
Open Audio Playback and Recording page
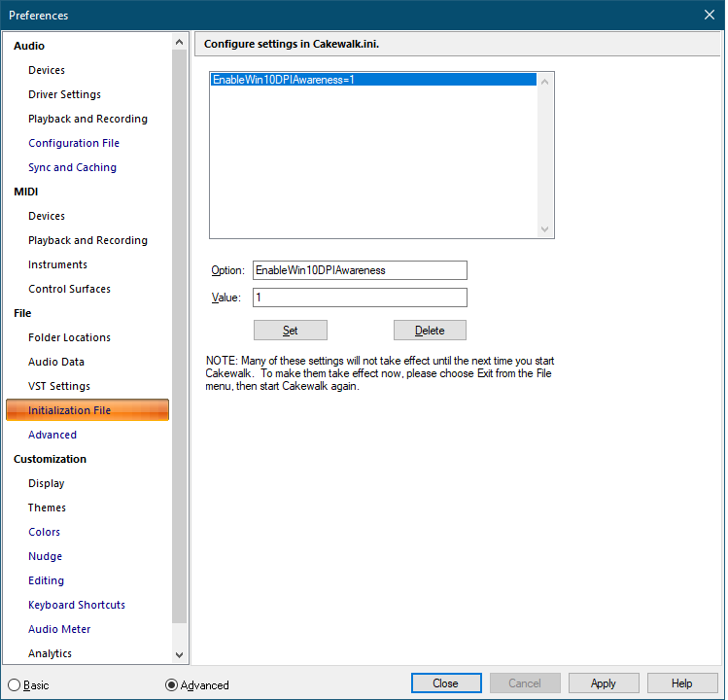(x=87, y=119)
